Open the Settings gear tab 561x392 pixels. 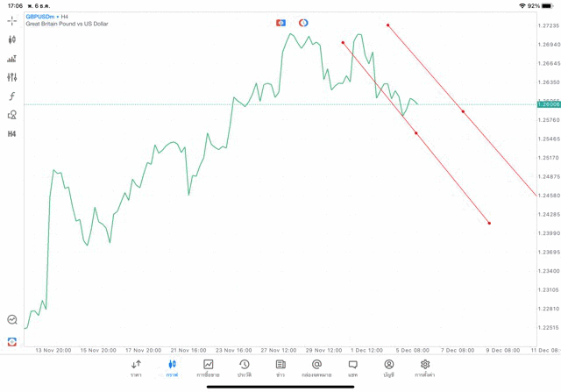click(x=425, y=368)
